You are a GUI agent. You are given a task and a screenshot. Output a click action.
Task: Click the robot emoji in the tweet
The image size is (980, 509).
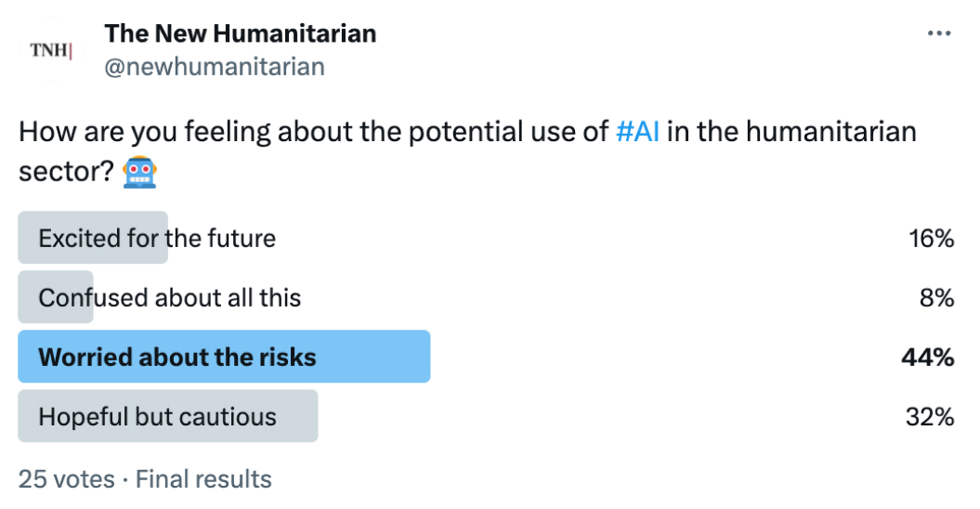pos(139,172)
